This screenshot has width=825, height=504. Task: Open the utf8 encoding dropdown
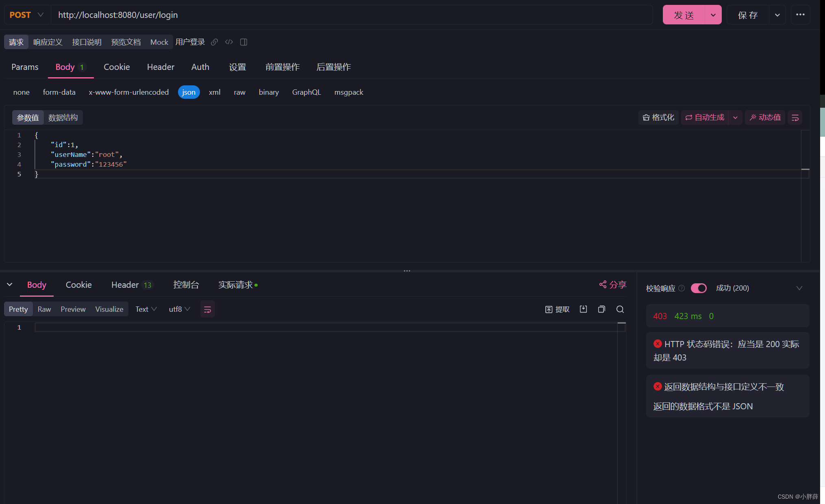coord(179,309)
